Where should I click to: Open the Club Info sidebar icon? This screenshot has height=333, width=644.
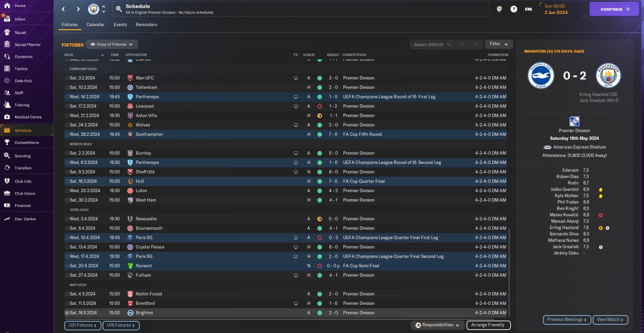(7, 181)
